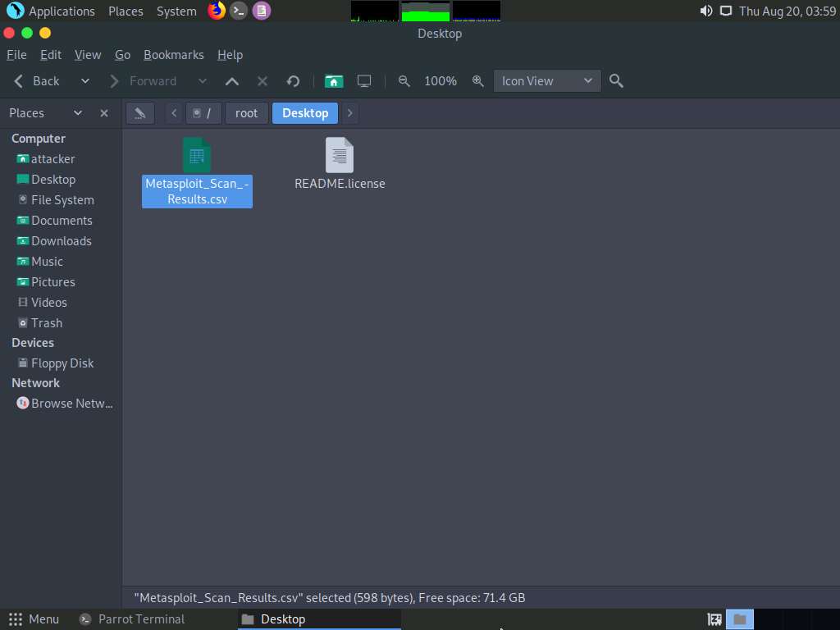Go to filesystem root in path bar
The height and width of the screenshot is (630, 840).
(x=203, y=113)
